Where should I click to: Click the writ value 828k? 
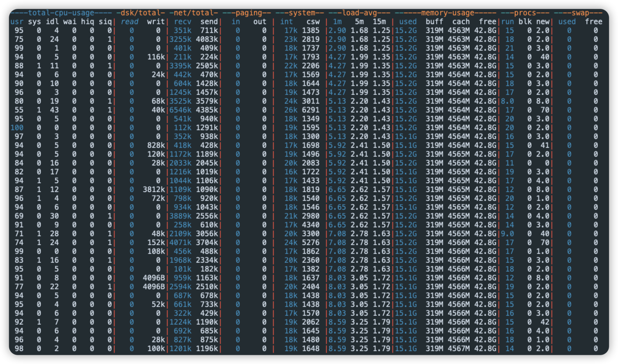156,145
